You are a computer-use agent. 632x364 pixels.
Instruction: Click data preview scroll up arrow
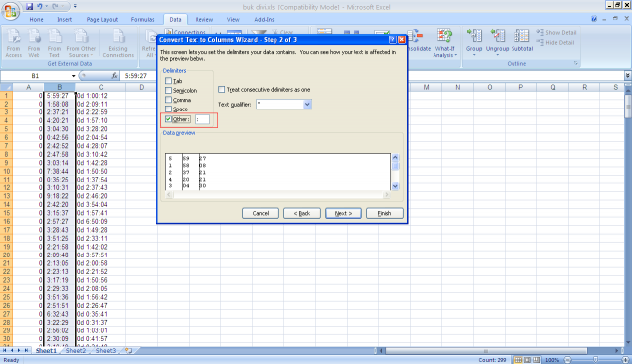coord(395,158)
